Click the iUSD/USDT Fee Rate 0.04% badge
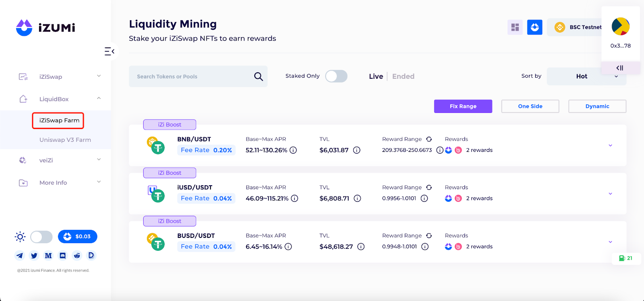The width and height of the screenshot is (644, 301). 206,198
